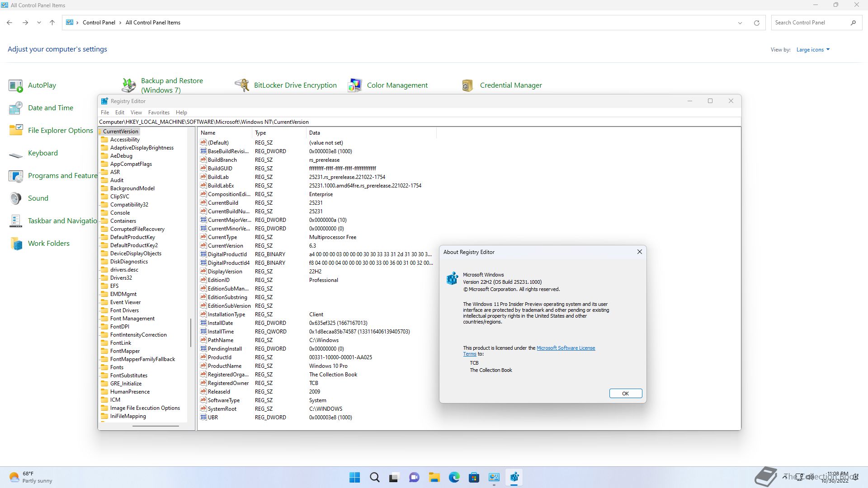Open the Microsoft Software License Terms link
This screenshot has width=868, height=488.
[x=566, y=348]
